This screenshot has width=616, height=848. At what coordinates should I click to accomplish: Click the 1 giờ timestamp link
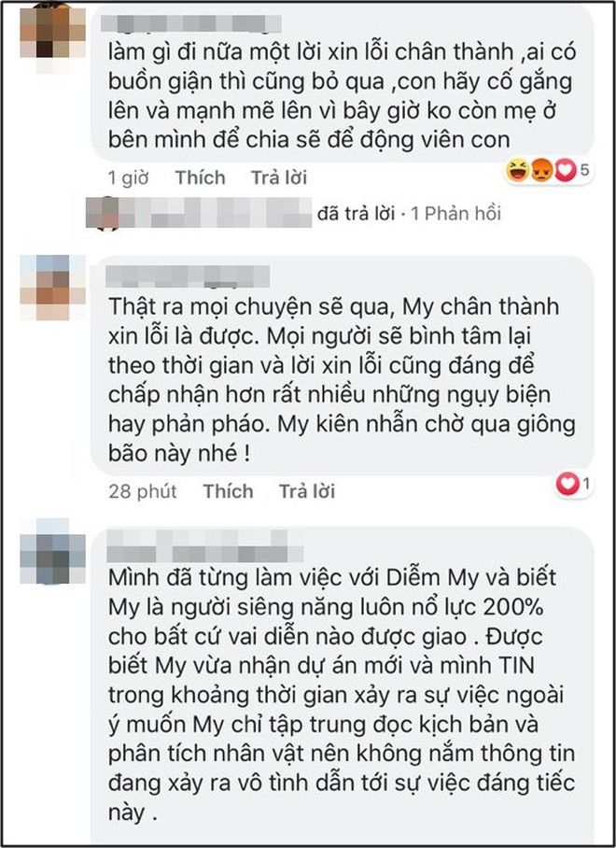[129, 177]
